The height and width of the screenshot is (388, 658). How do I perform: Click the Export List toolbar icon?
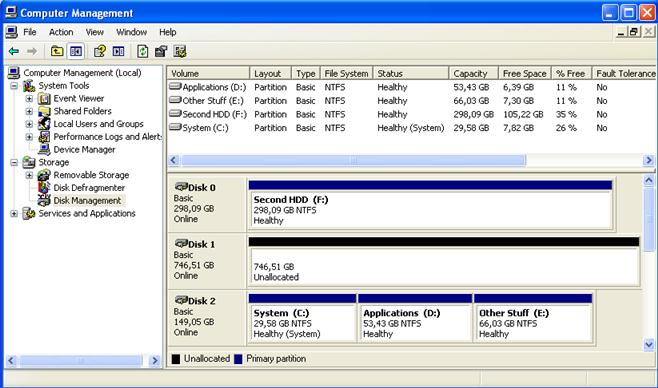(x=119, y=51)
